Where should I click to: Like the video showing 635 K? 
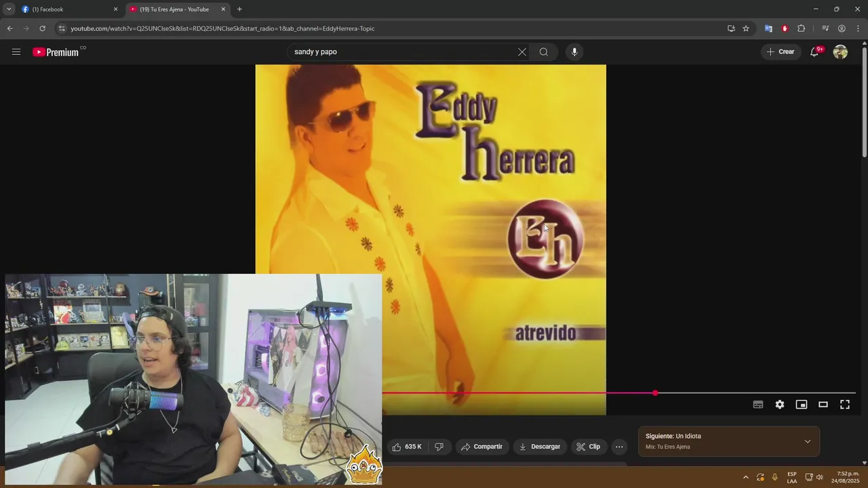click(x=407, y=447)
